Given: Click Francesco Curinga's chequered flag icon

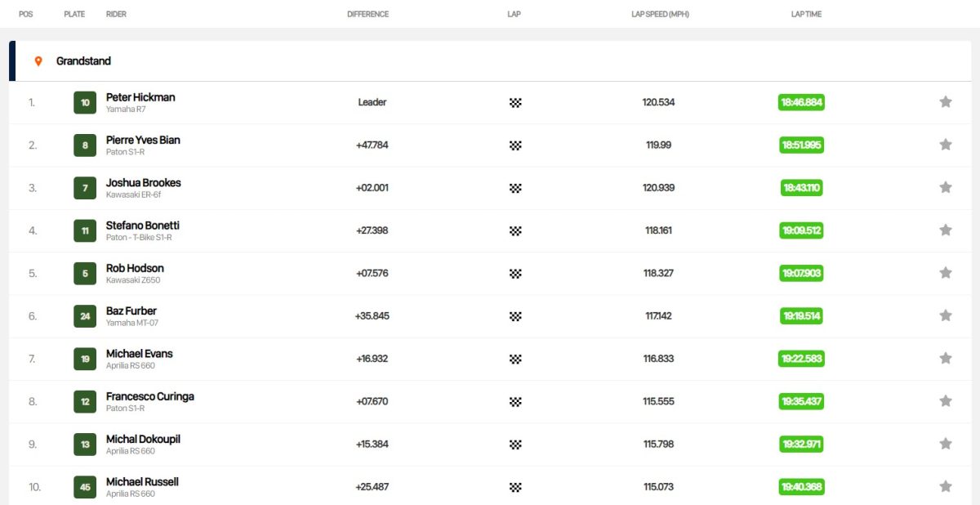Looking at the screenshot, I should pyautogui.click(x=515, y=401).
